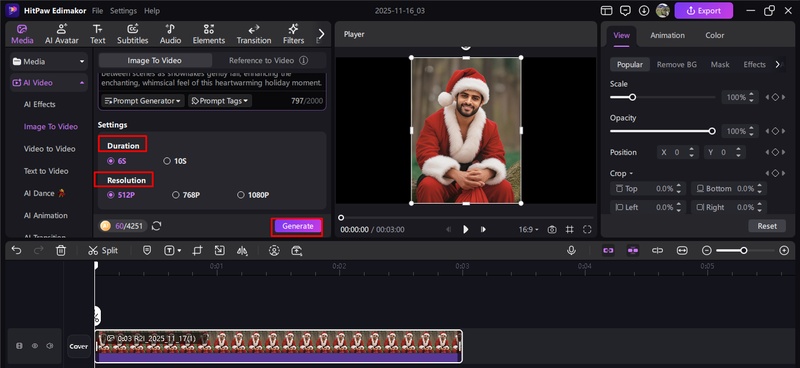Click the Export button
This screenshot has width=800, height=368.
click(704, 11)
